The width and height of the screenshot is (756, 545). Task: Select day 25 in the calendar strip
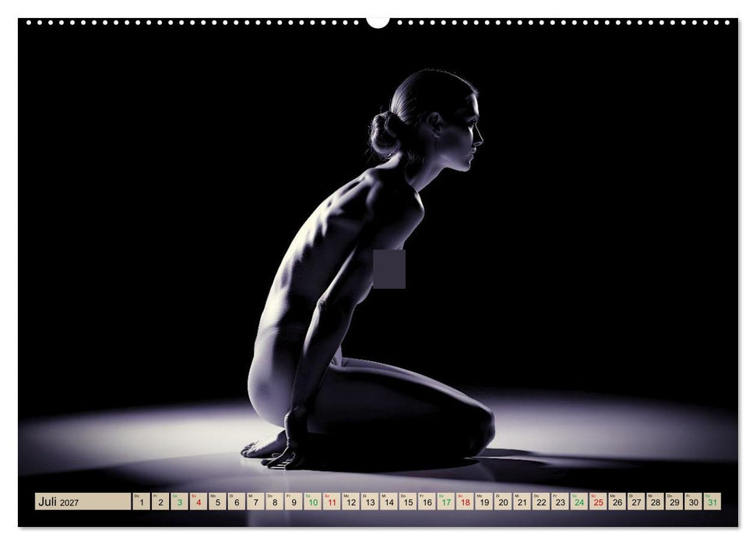pos(599,501)
